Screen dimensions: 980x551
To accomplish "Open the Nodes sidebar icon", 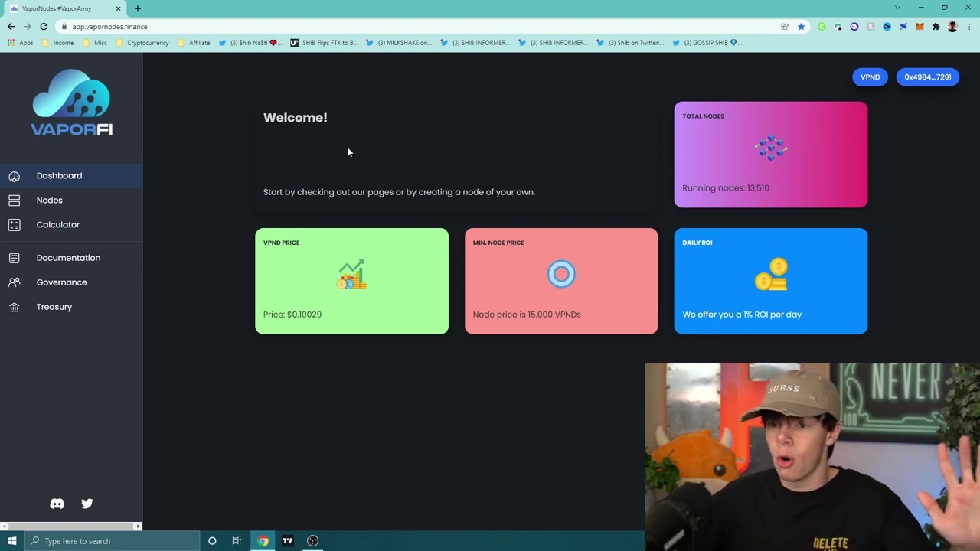I will pyautogui.click(x=14, y=201).
